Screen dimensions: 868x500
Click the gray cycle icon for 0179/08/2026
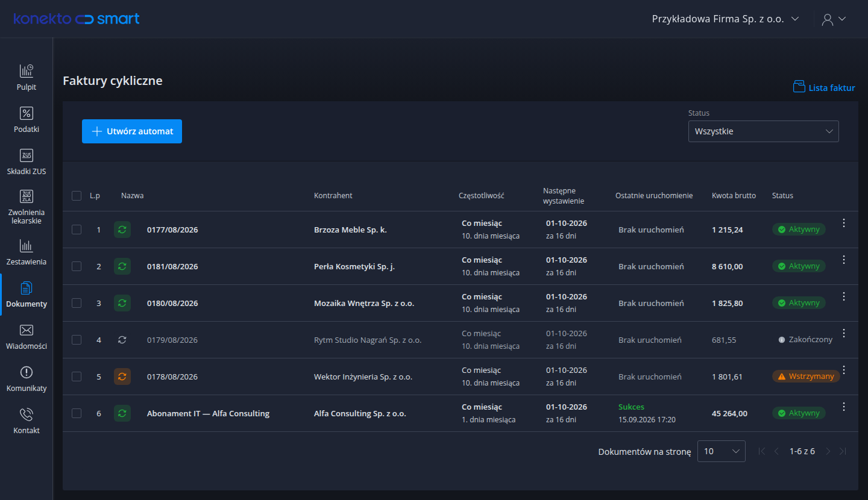click(122, 340)
